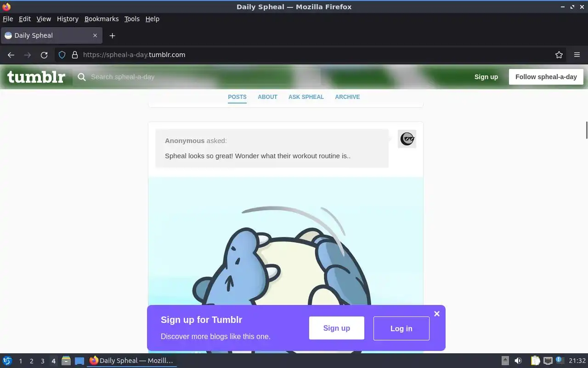The width and height of the screenshot is (588, 368).
Task: Click Sign up in the purple banner
Action: click(337, 328)
